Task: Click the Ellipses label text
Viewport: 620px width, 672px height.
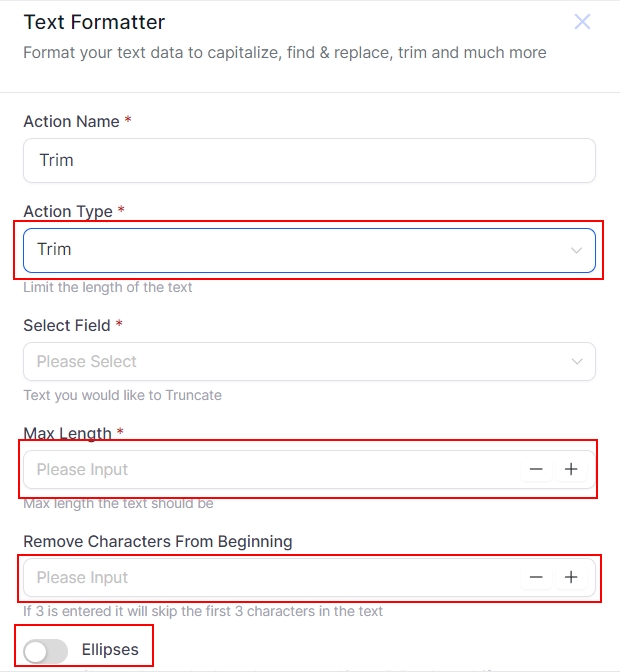Action: tap(110, 650)
